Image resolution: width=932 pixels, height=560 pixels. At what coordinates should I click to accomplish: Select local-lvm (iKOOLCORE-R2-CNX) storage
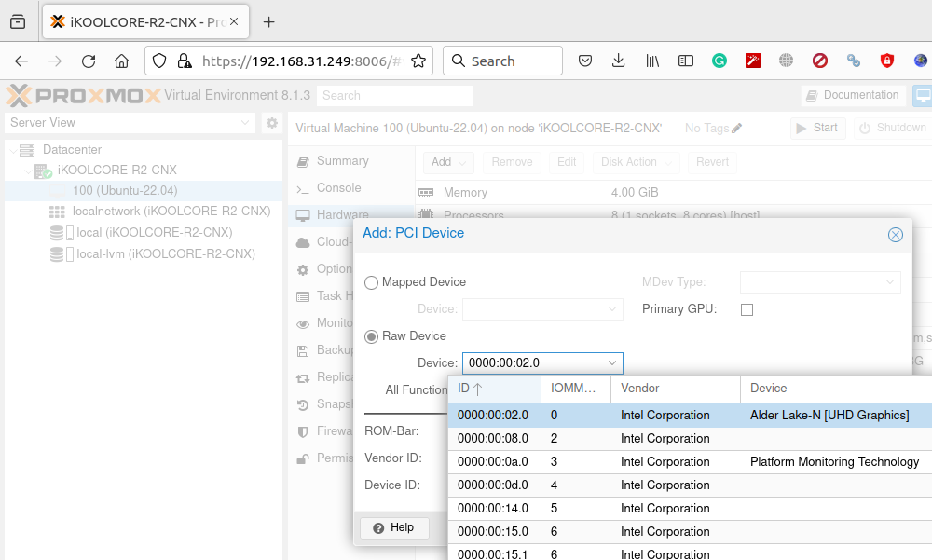pos(166,254)
